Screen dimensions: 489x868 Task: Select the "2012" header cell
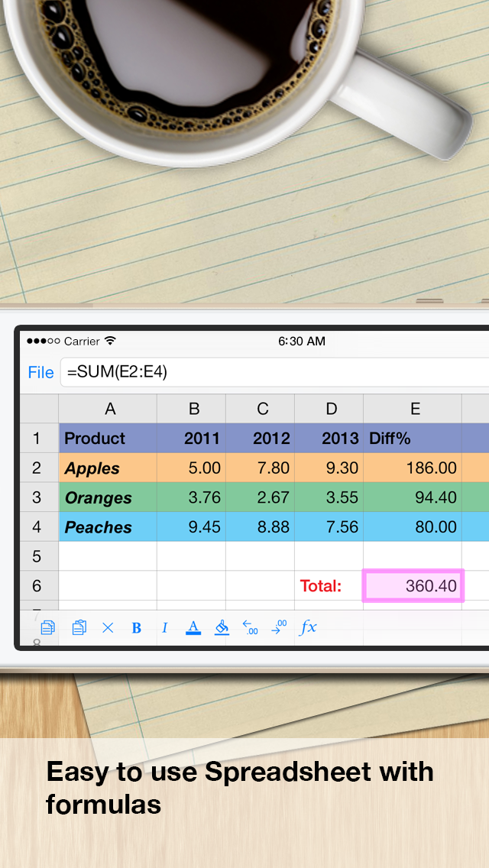(261, 439)
